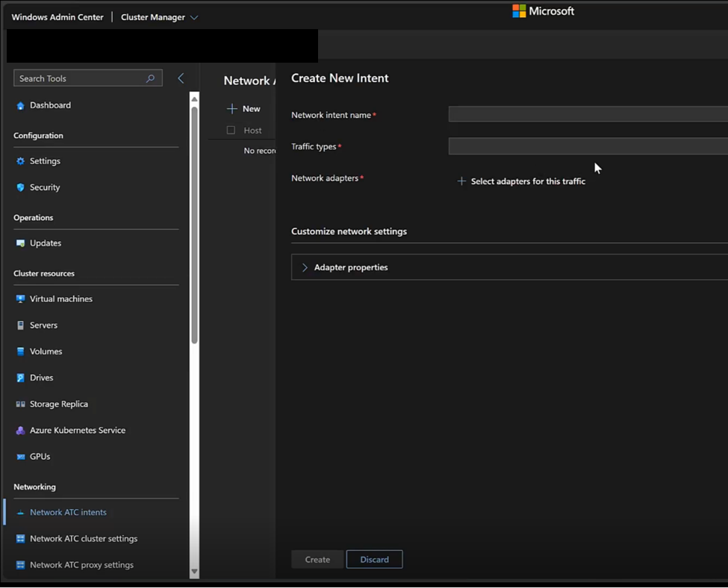Click the Azure Kubernetes Service icon

(20, 431)
